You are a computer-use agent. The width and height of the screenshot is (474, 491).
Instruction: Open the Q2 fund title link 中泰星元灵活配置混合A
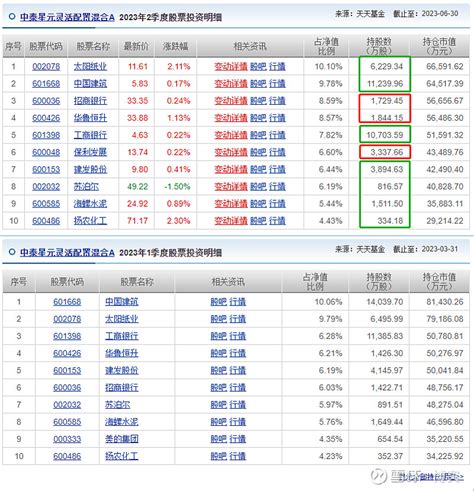(x=67, y=17)
